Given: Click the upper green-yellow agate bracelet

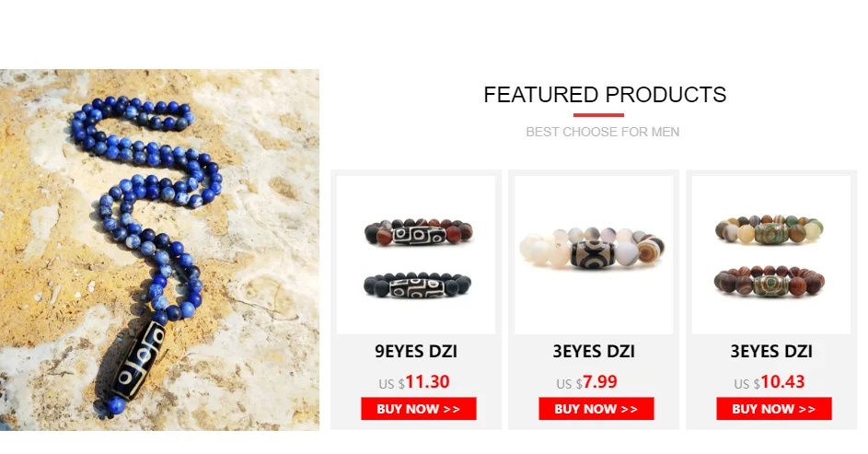Looking at the screenshot, I should point(770,230).
